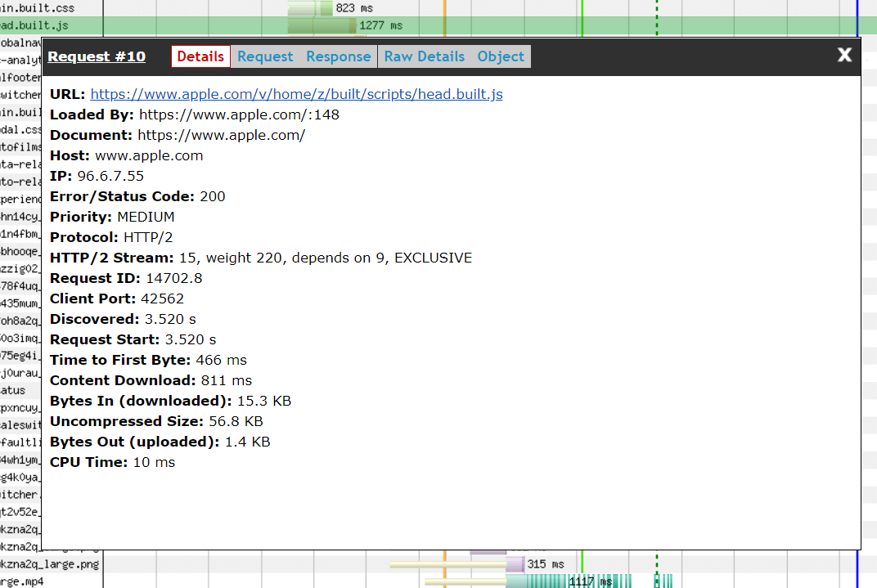Open the head.built.js URL link

[296, 94]
